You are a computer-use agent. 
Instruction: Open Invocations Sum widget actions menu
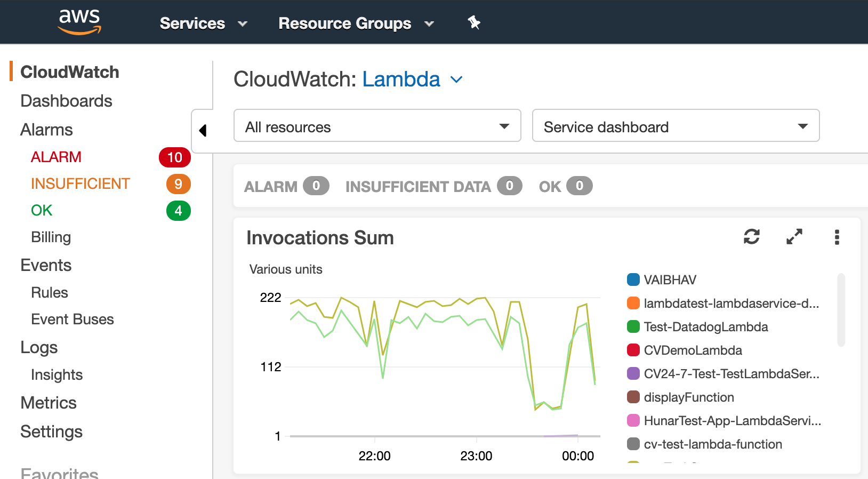837,237
